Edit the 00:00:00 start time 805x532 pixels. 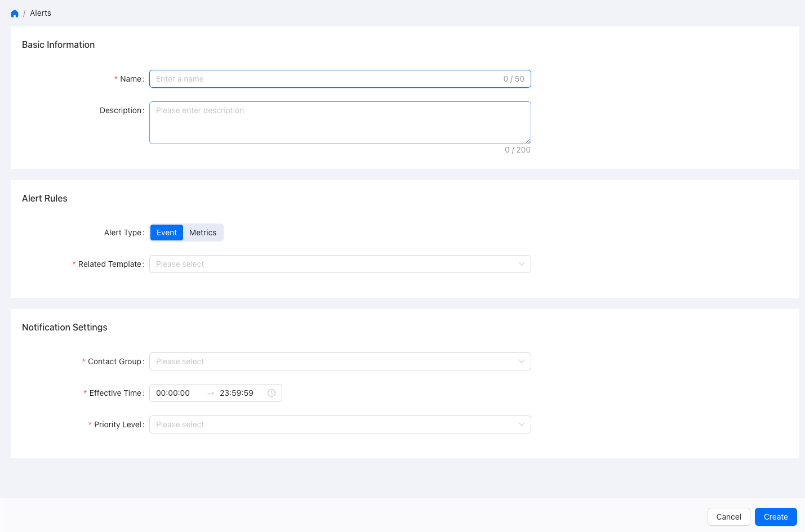pos(174,393)
